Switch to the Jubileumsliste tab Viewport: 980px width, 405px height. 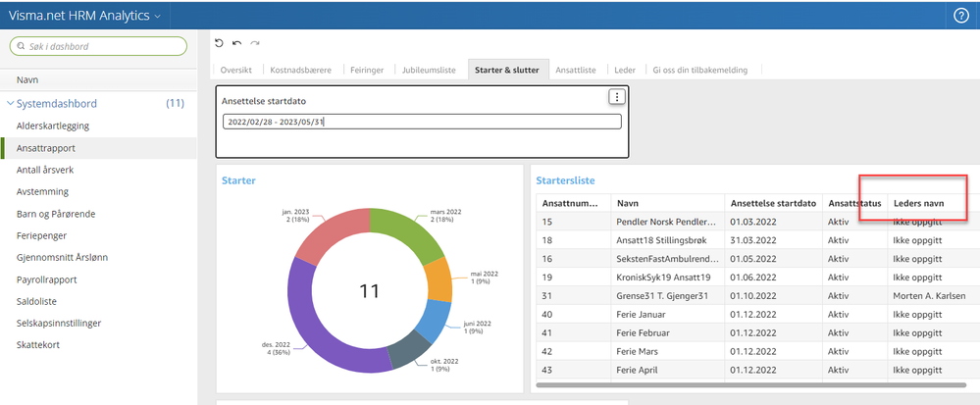(x=429, y=70)
